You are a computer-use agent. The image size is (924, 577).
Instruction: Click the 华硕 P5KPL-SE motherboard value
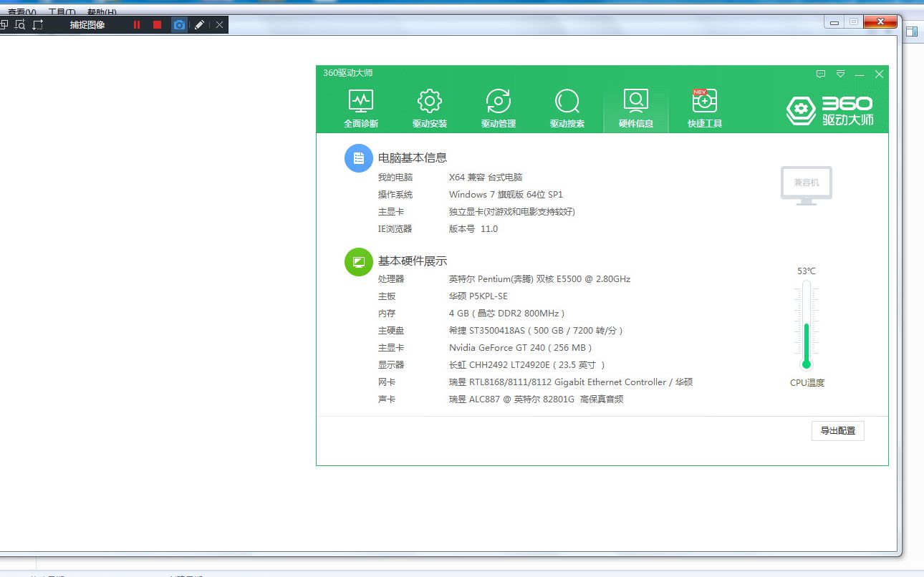click(478, 296)
